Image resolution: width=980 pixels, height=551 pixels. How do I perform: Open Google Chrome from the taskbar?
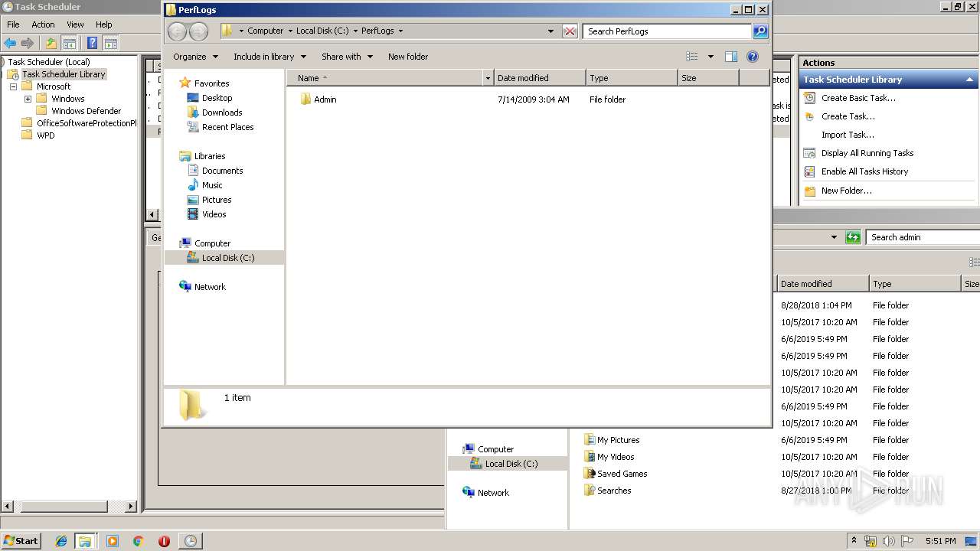139,541
